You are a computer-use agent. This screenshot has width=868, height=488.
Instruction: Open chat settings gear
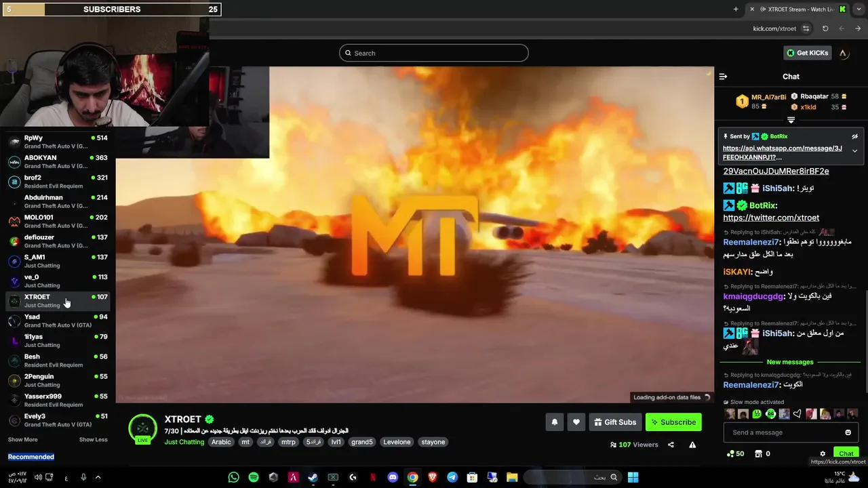tap(823, 453)
